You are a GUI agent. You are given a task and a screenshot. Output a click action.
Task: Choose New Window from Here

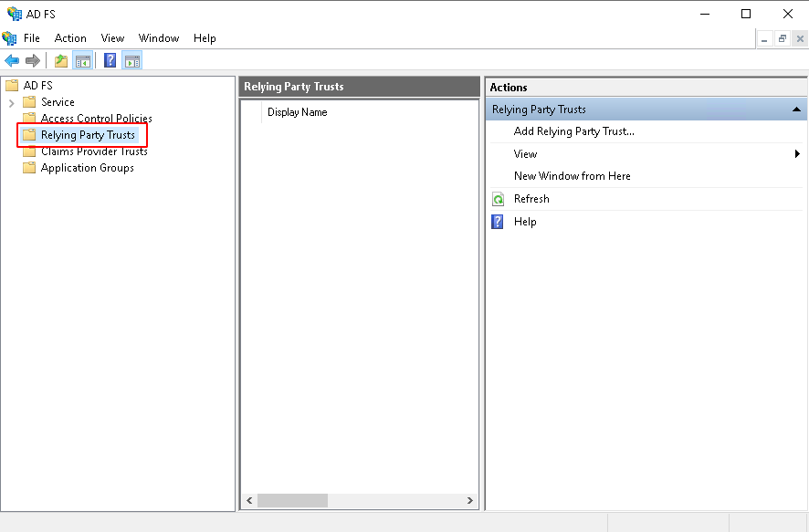(x=572, y=176)
